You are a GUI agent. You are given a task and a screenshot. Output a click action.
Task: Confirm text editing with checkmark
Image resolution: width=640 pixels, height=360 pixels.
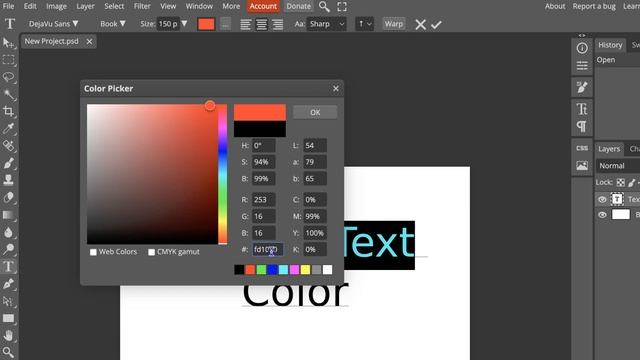click(436, 24)
